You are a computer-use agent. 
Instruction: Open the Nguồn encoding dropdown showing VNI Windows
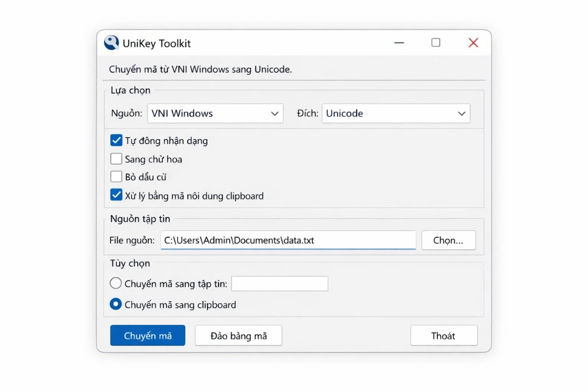coord(214,113)
